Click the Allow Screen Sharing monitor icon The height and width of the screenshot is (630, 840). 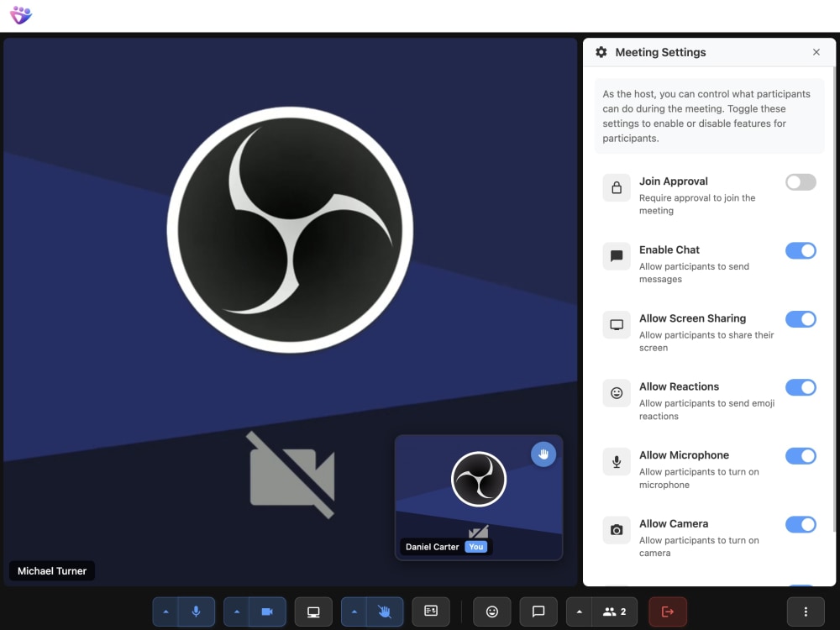click(617, 324)
